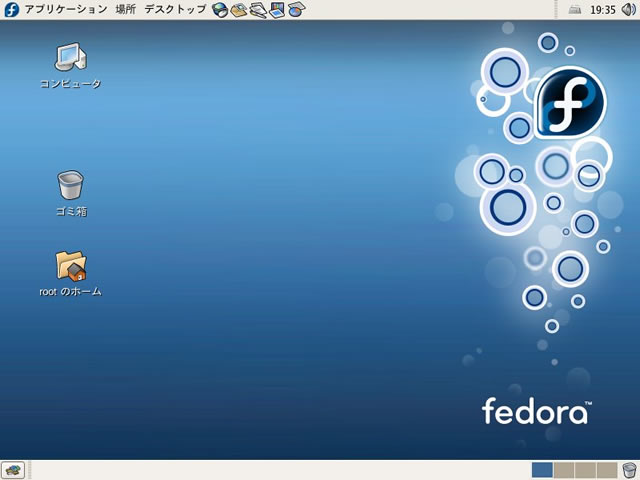
Task: Open the OpenOffice Impress presentation launcher
Action: (x=277, y=10)
